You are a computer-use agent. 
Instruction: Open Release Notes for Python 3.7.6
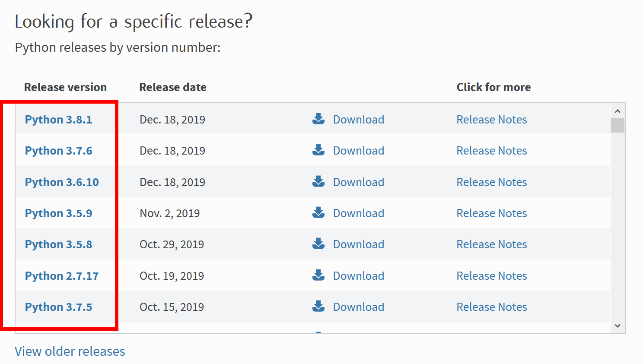492,151
